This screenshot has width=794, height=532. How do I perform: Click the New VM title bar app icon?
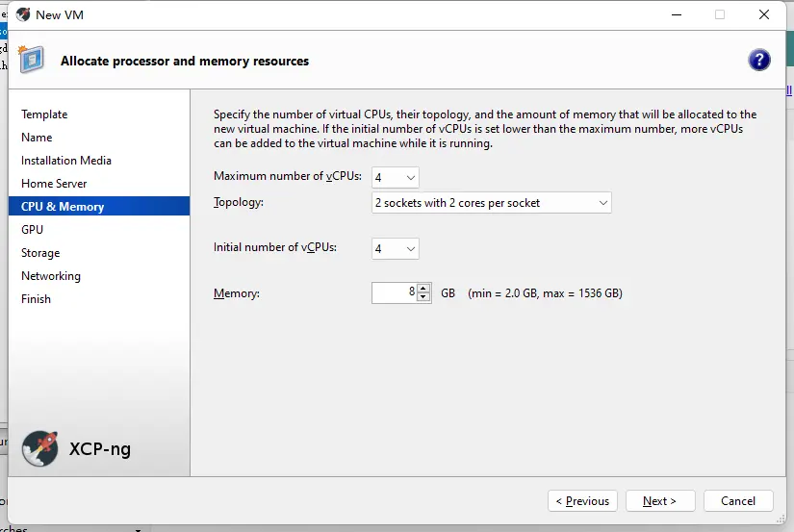(x=23, y=14)
